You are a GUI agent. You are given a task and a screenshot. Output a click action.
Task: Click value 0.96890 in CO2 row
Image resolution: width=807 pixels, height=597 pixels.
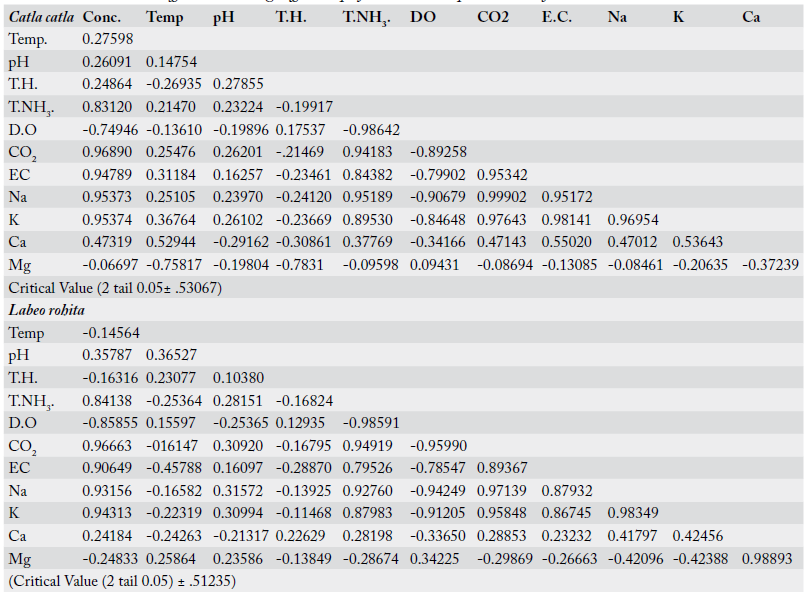(107, 152)
